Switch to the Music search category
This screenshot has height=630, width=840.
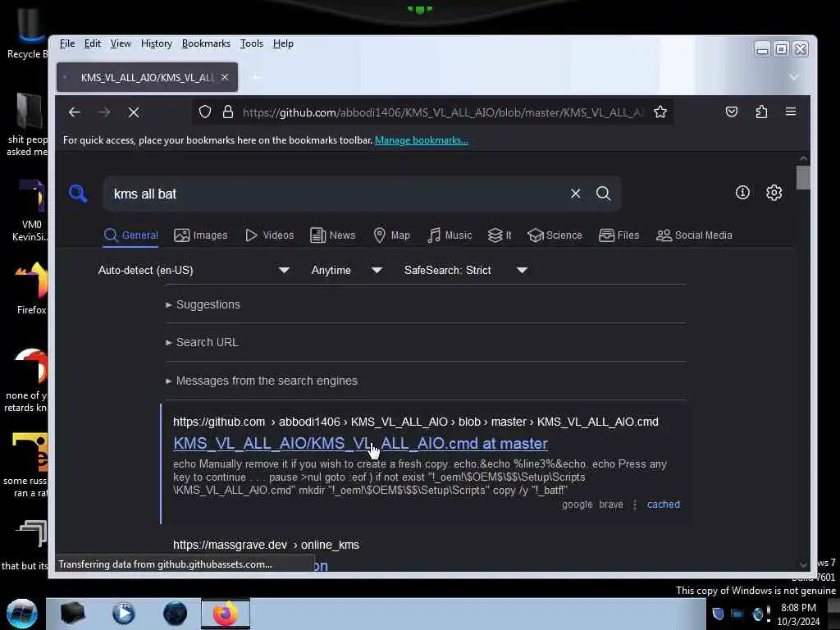tap(450, 235)
